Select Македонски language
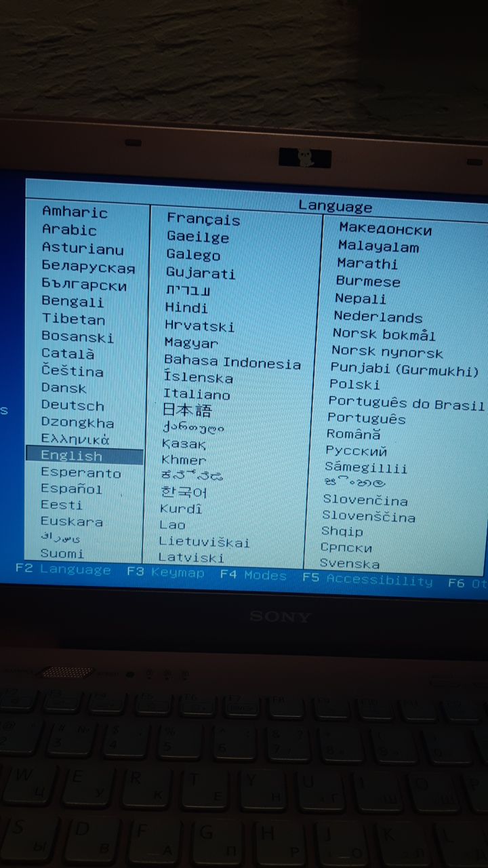This screenshot has height=868, width=488. click(x=385, y=229)
